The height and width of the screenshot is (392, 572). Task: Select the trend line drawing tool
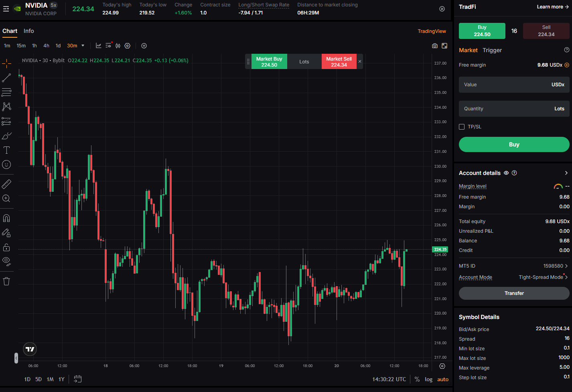point(6,78)
